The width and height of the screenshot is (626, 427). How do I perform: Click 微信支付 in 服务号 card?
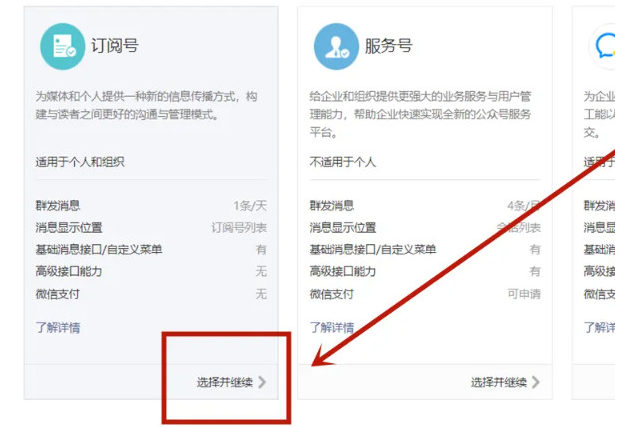tap(331, 294)
